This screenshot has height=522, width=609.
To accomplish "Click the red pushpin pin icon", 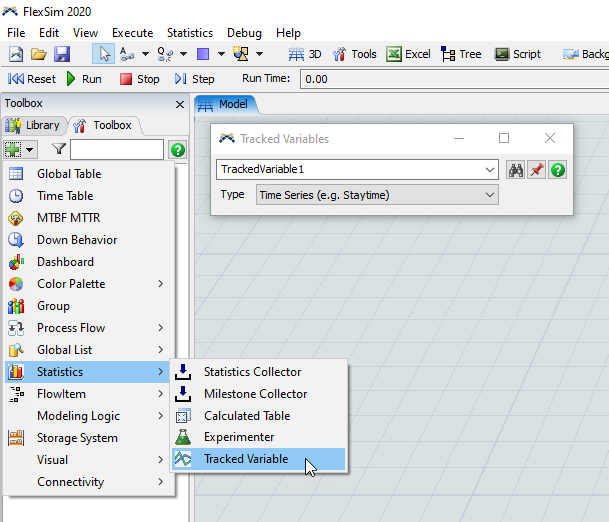I will click(537, 170).
